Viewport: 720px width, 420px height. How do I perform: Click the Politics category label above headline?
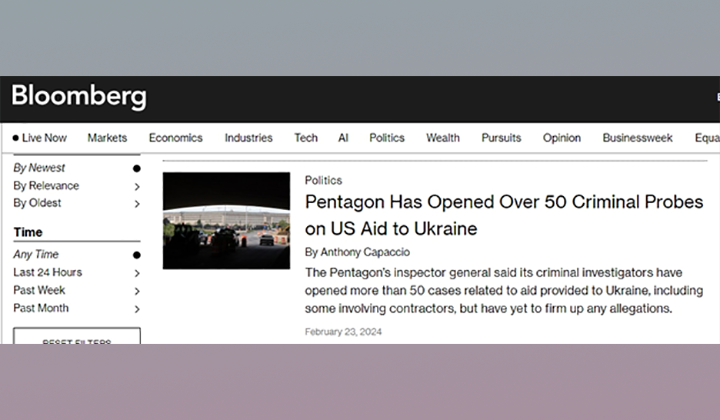tap(323, 180)
